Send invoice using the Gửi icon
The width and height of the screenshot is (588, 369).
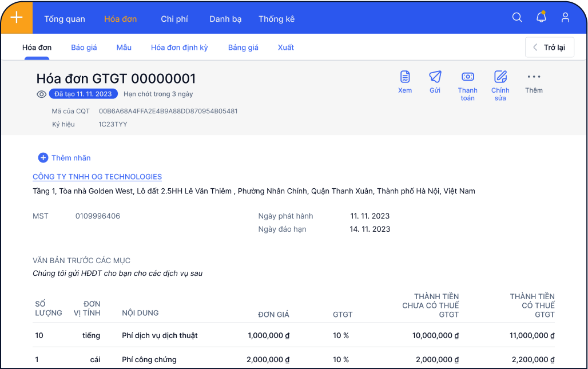[435, 77]
